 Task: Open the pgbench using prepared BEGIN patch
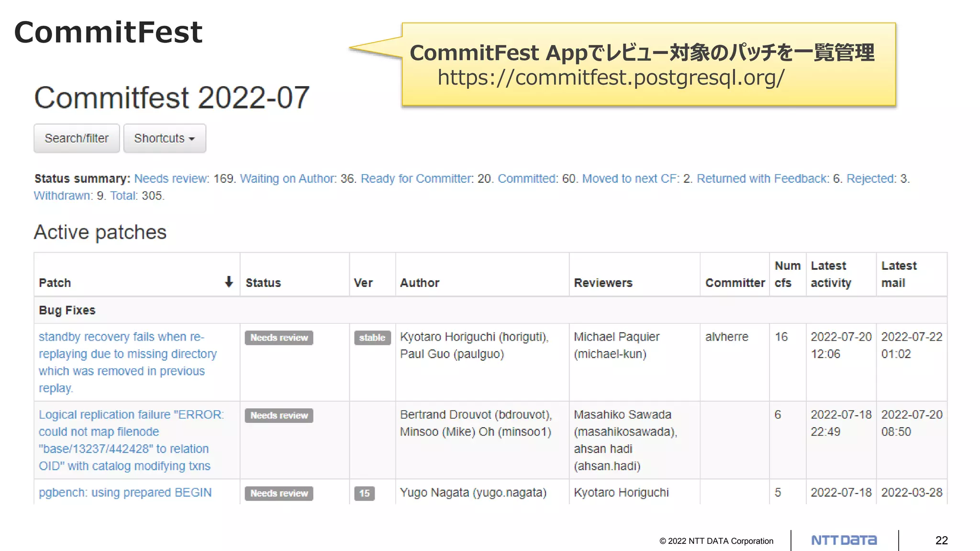click(125, 493)
